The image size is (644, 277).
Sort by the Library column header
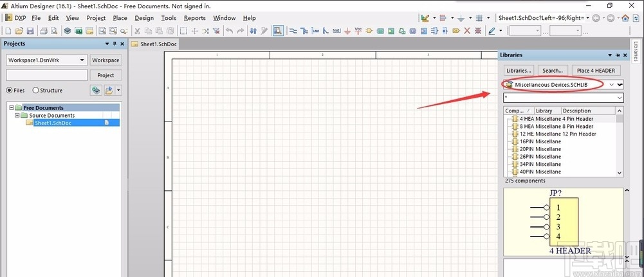click(547, 111)
